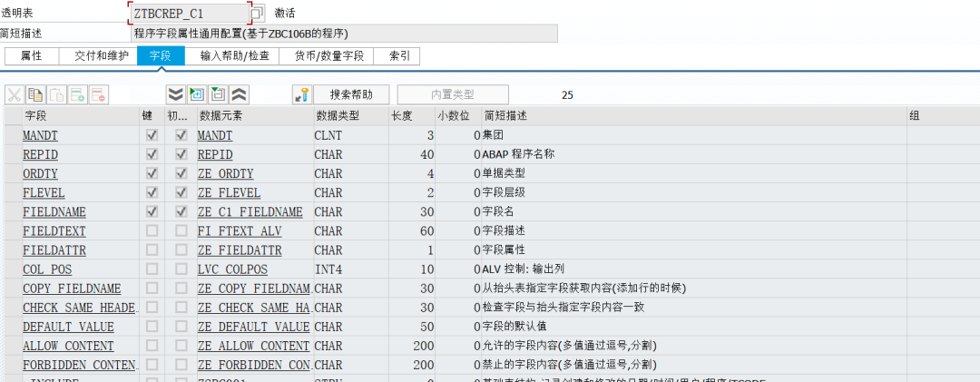Click the copy icon beside ZTBCREP_C1 field
Screen dimensions: 980x382
pos(257,13)
